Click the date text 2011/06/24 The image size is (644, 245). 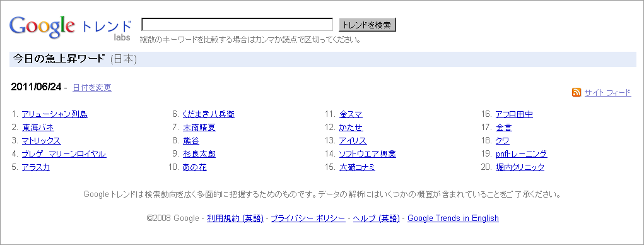[x=36, y=87]
